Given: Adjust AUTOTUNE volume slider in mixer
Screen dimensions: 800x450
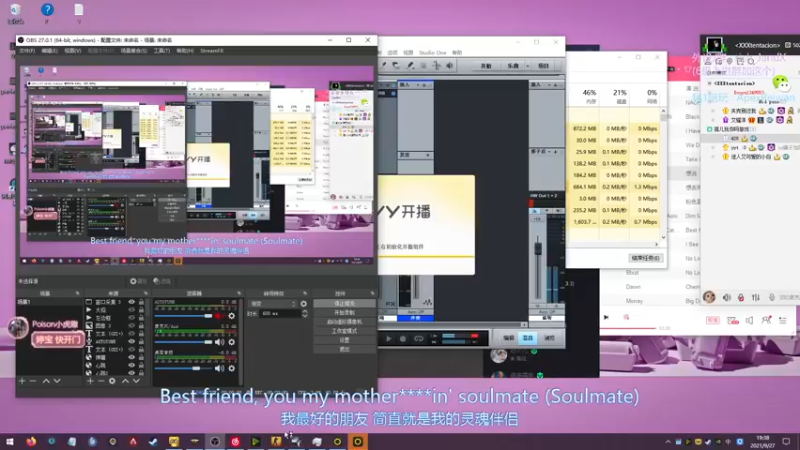Looking at the screenshot, I should point(184,316).
